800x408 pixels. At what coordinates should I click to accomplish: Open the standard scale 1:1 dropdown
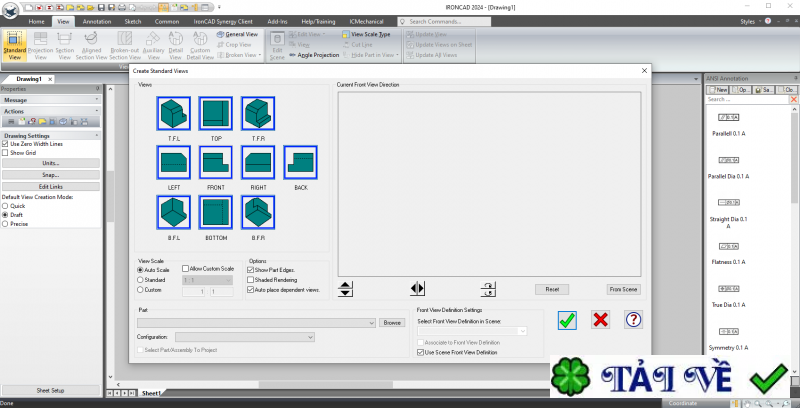(x=208, y=280)
